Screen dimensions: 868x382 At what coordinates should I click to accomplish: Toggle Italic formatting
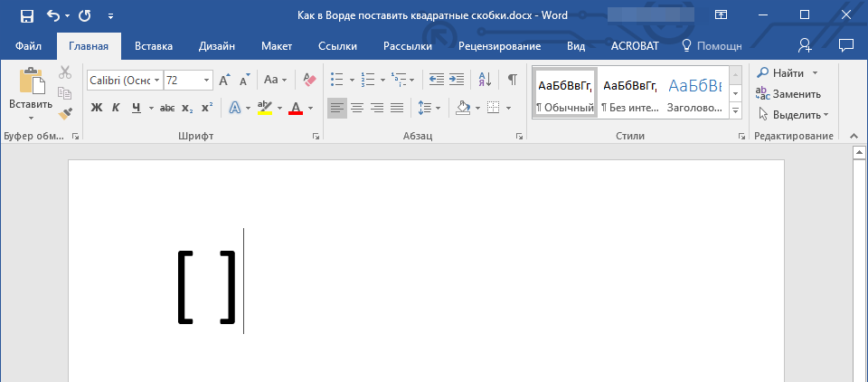pyautogui.click(x=117, y=108)
